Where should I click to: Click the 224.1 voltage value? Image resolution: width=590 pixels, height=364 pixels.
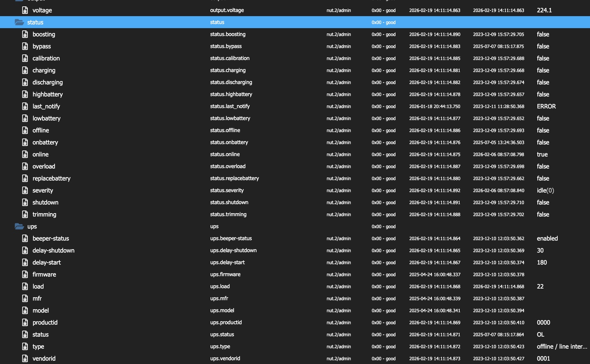[544, 10]
